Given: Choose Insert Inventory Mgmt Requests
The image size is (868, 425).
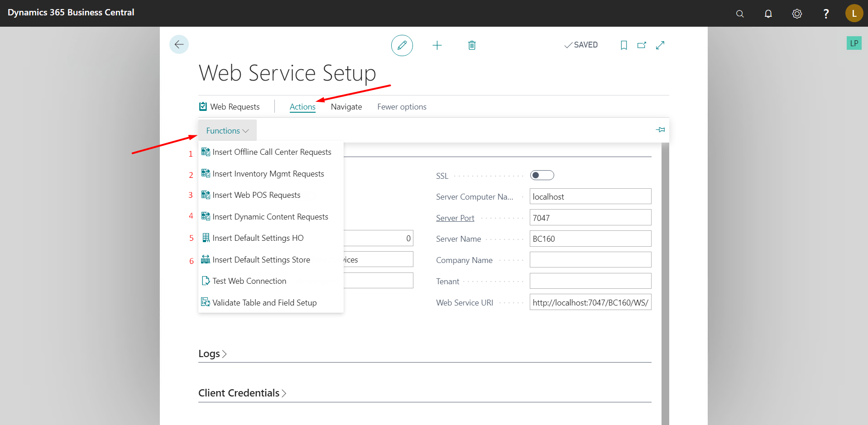Looking at the screenshot, I should coord(271,174).
